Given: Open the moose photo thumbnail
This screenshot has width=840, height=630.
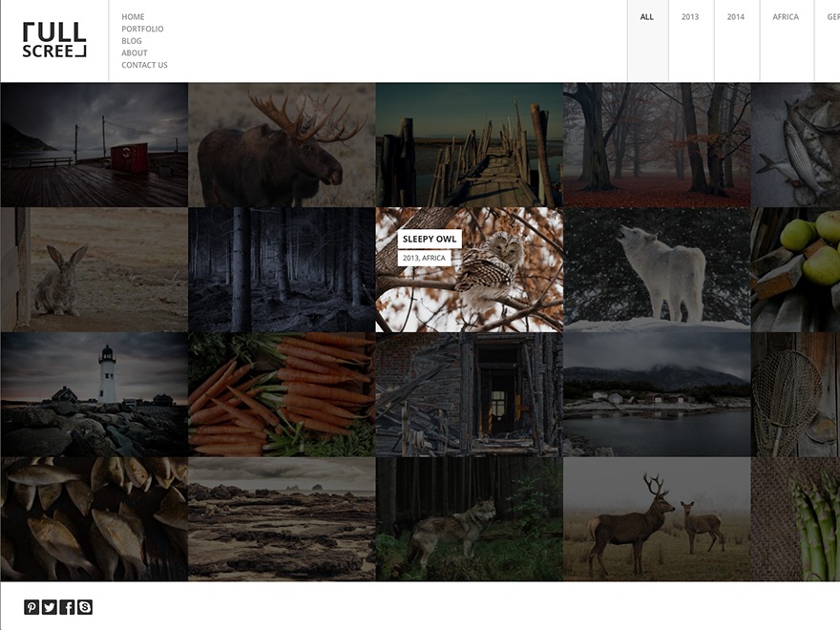Looking at the screenshot, I should click(282, 145).
